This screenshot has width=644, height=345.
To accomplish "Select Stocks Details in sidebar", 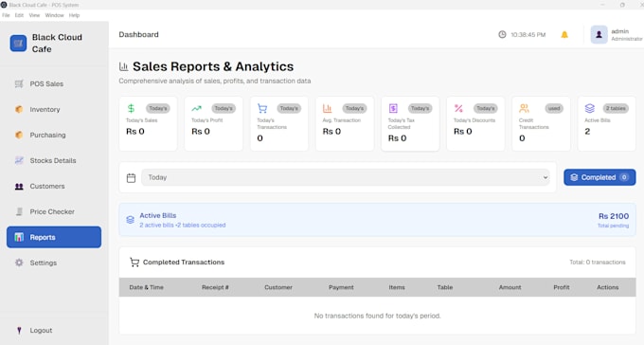I will [54, 160].
